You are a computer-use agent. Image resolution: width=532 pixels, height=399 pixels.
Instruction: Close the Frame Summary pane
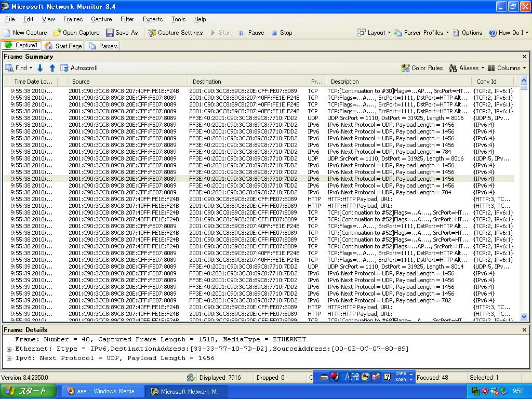524,57
